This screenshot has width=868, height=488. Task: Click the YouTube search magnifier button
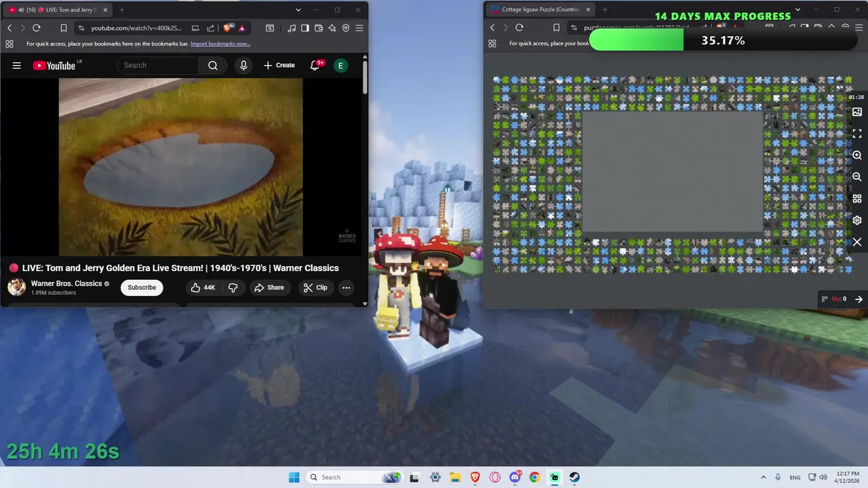pos(213,65)
